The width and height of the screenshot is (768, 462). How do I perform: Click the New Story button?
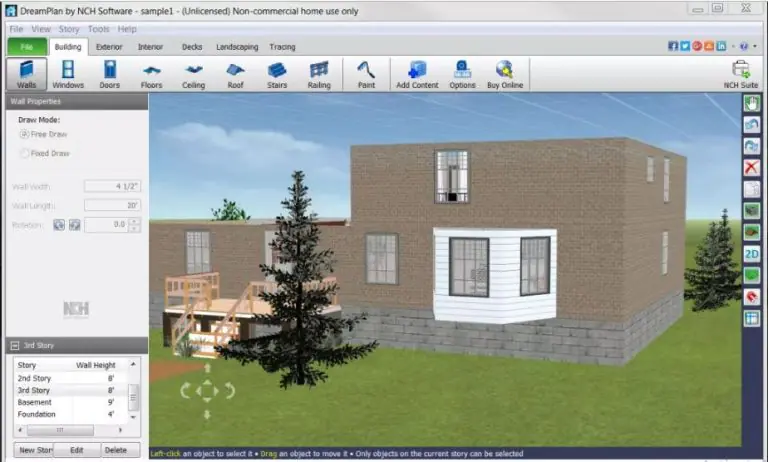pyautogui.click(x=34, y=450)
